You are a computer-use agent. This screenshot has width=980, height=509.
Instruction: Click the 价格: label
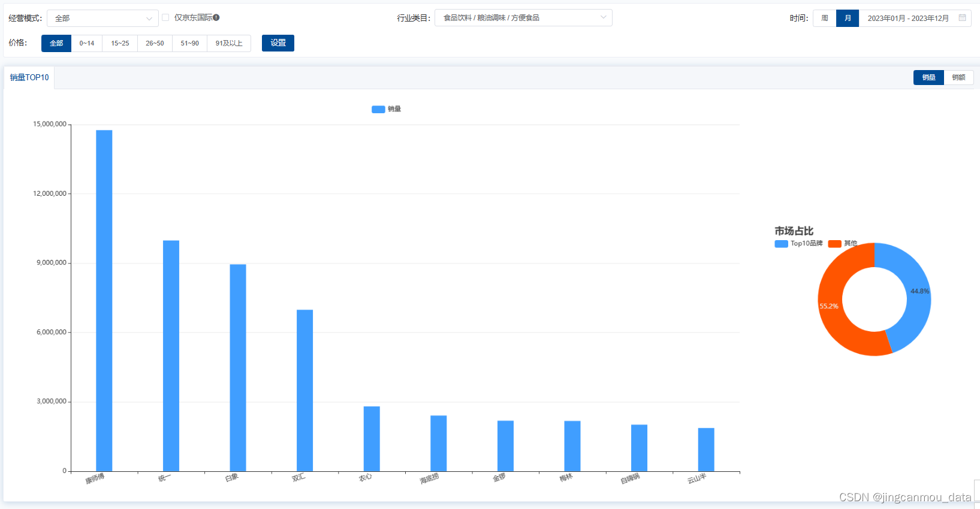(x=18, y=43)
